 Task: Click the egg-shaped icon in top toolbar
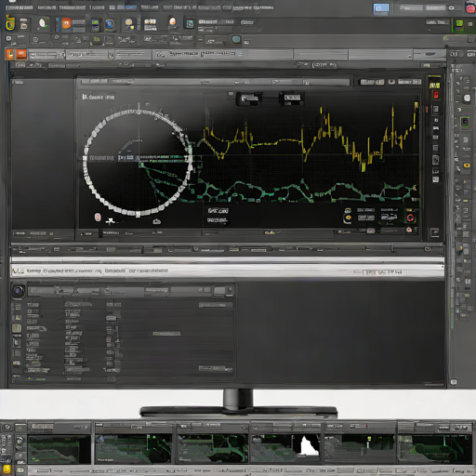coord(173,22)
